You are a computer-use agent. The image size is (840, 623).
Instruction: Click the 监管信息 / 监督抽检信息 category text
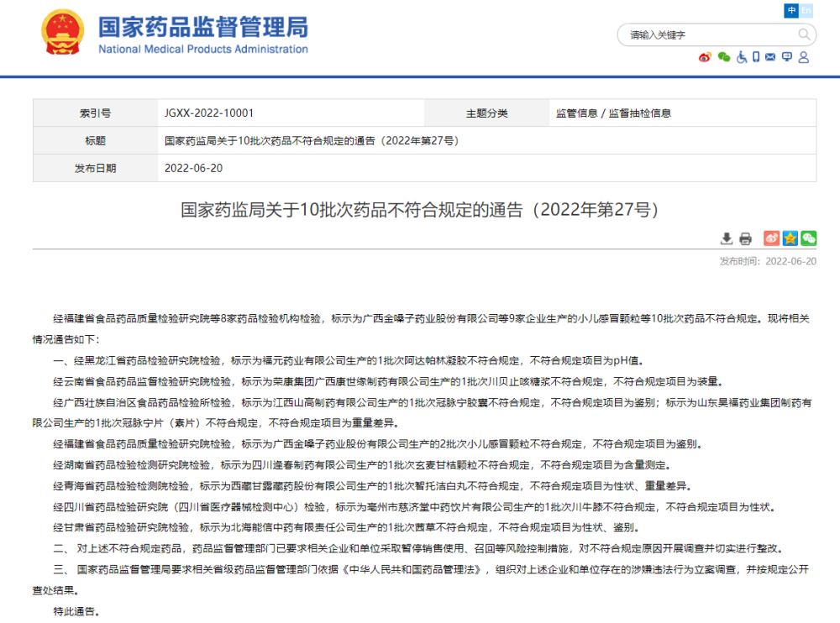(613, 113)
